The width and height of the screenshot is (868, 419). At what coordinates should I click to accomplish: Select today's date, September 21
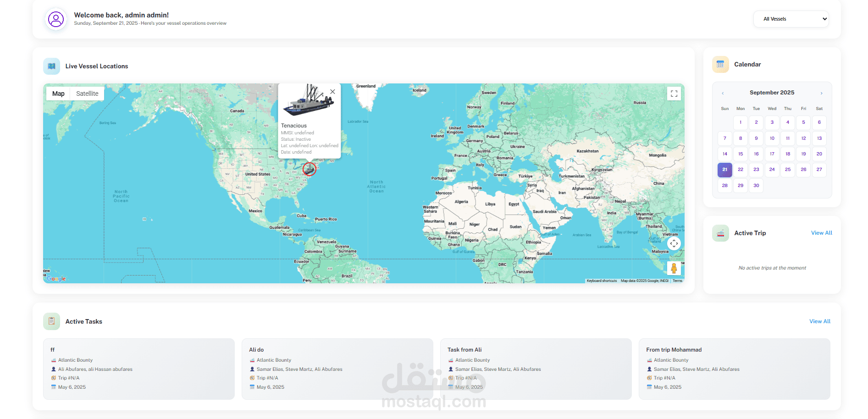click(725, 170)
